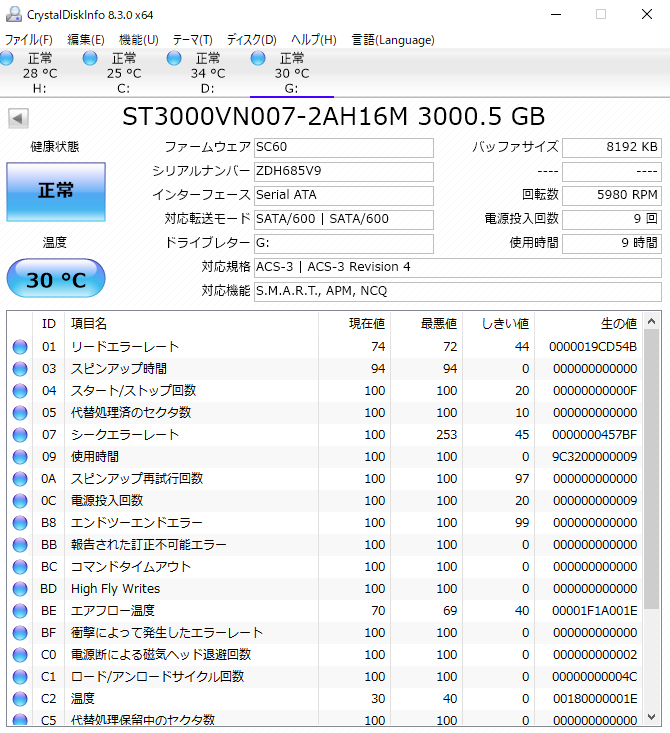Viewport: 670px width, 733px height.
Task: Click the previous disk arrow button
Action: pyautogui.click(x=18, y=119)
